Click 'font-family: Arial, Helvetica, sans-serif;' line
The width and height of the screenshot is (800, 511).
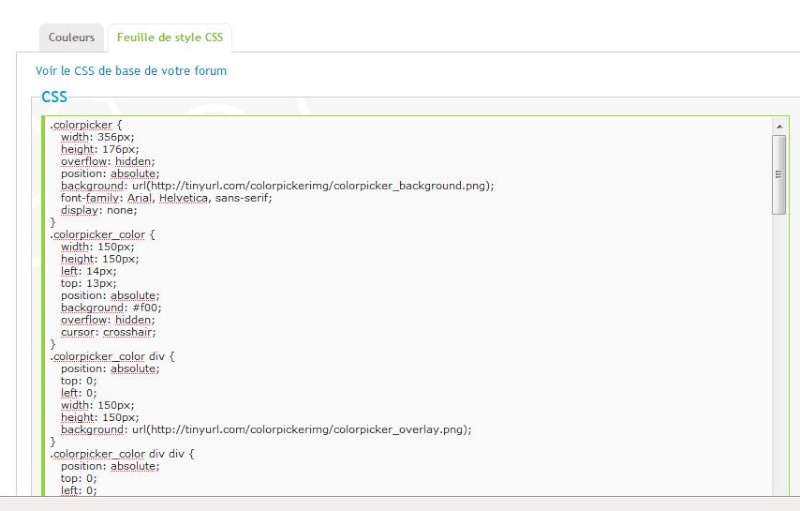click(166, 198)
